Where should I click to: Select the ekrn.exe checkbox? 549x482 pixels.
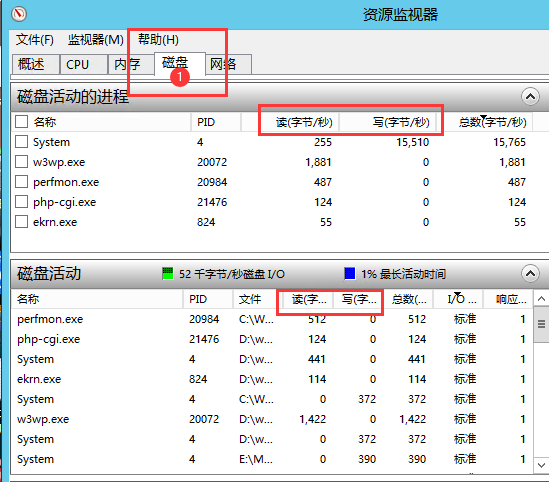pyautogui.click(x=21, y=222)
